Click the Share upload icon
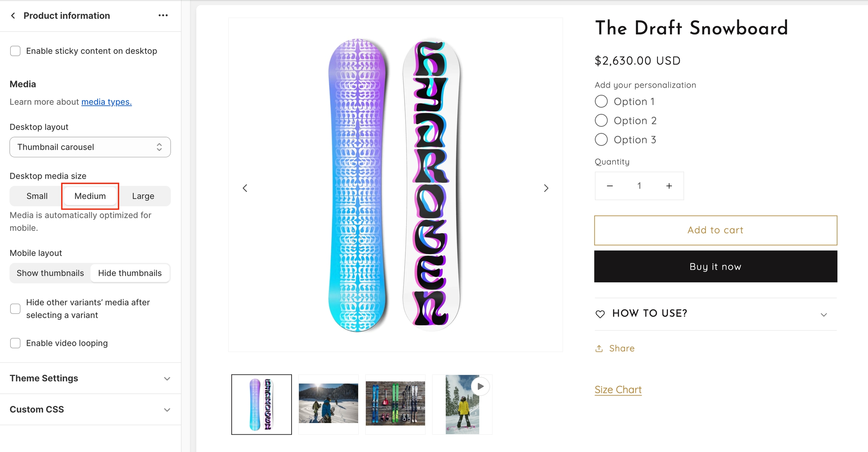The width and height of the screenshot is (868, 452). coord(599,349)
